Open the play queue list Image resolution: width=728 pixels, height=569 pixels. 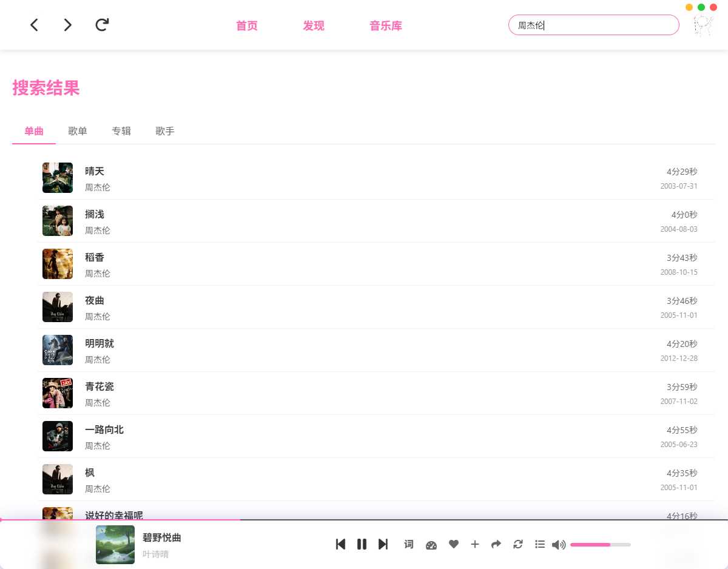(x=540, y=544)
